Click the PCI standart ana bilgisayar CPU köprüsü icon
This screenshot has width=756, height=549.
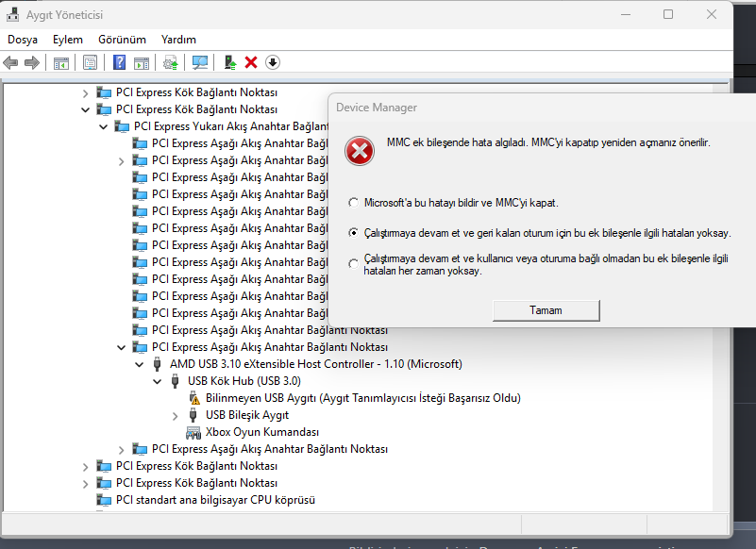point(104,500)
